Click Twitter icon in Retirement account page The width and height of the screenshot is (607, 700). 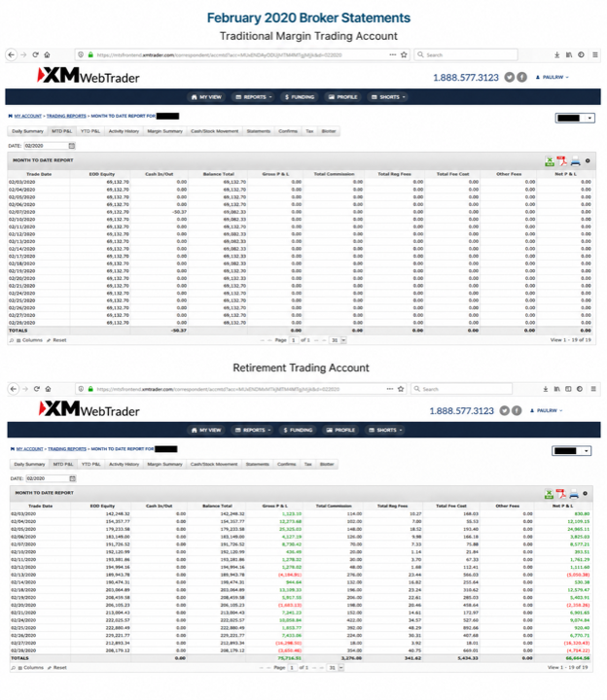[x=504, y=410]
